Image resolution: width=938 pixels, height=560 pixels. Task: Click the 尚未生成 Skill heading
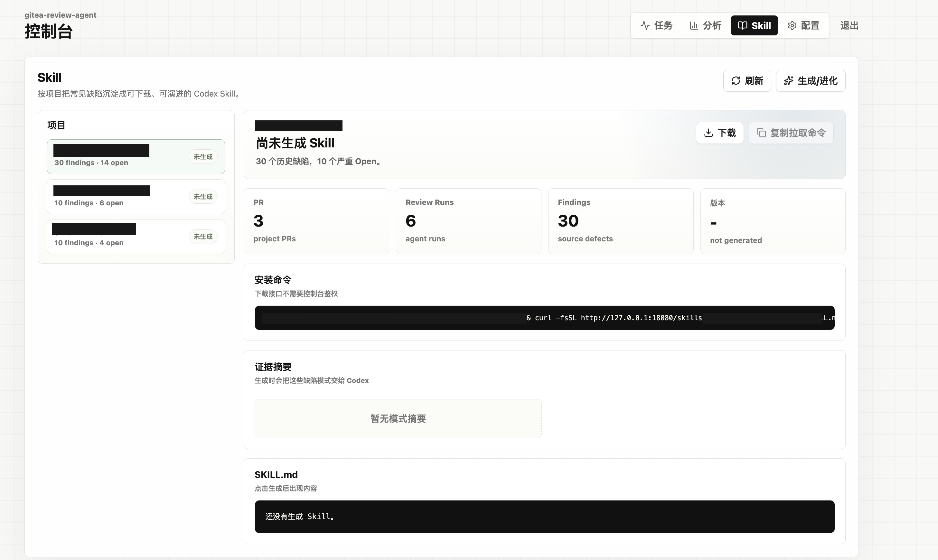click(x=295, y=143)
